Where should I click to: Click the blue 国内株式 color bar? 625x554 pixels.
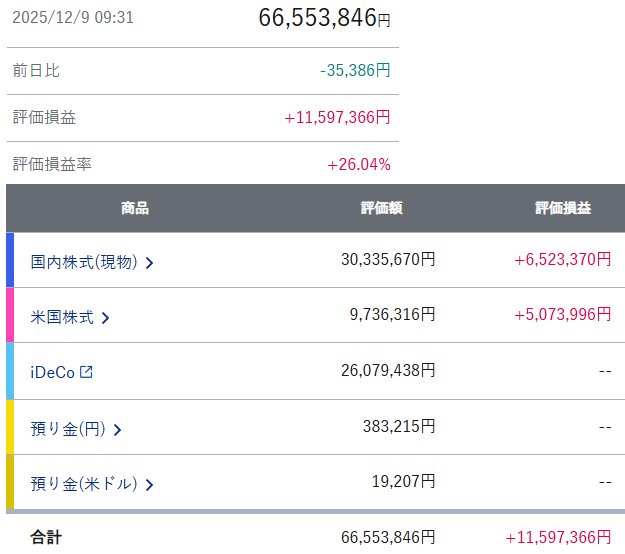10,260
